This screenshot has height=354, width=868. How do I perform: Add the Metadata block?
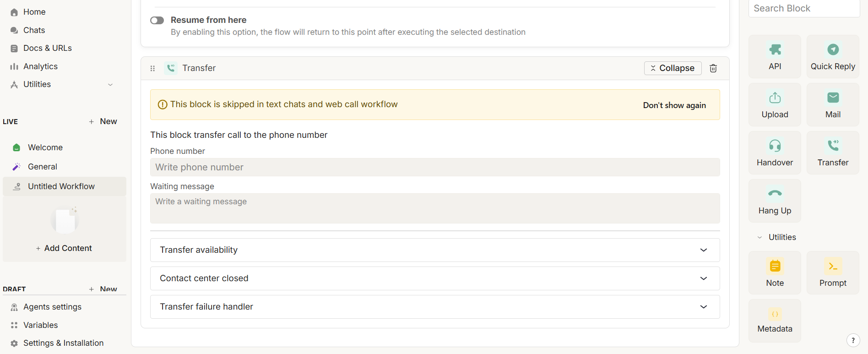[x=775, y=321]
